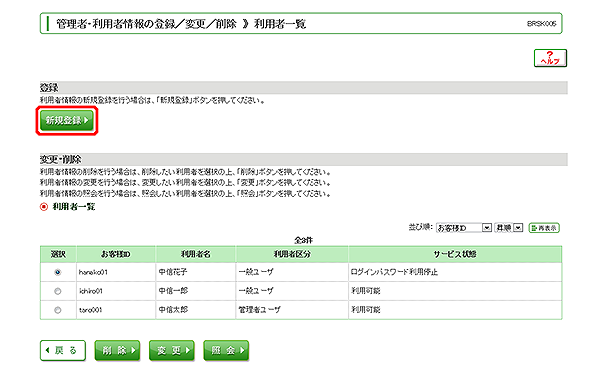Image resolution: width=600 pixels, height=374 pixels.
Task: Select the radio button for ichiro01
Action: click(x=58, y=291)
